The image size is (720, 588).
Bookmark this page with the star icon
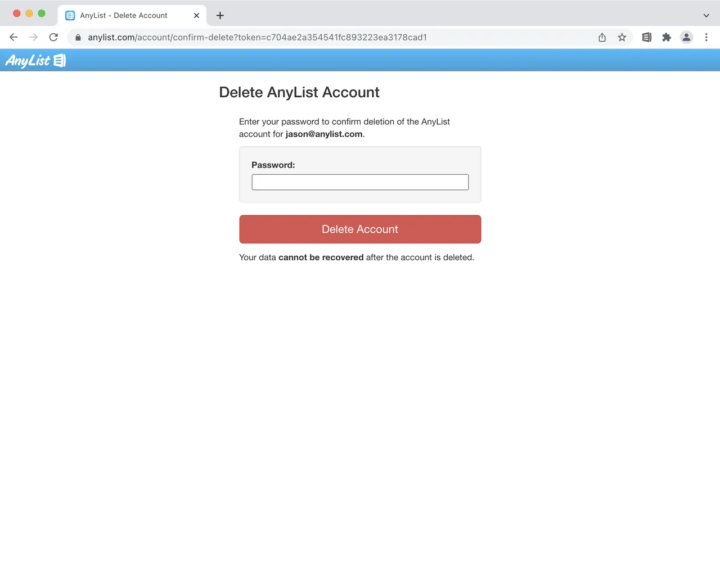coord(622,37)
